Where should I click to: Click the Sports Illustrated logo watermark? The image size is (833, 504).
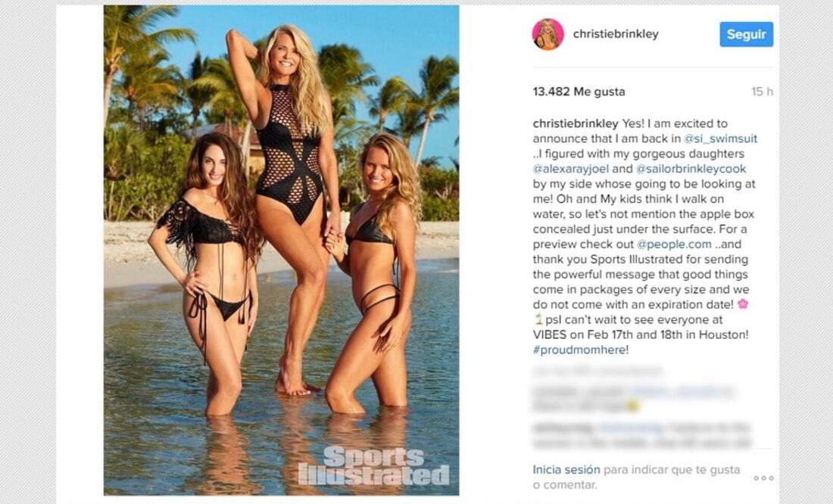tap(373, 465)
